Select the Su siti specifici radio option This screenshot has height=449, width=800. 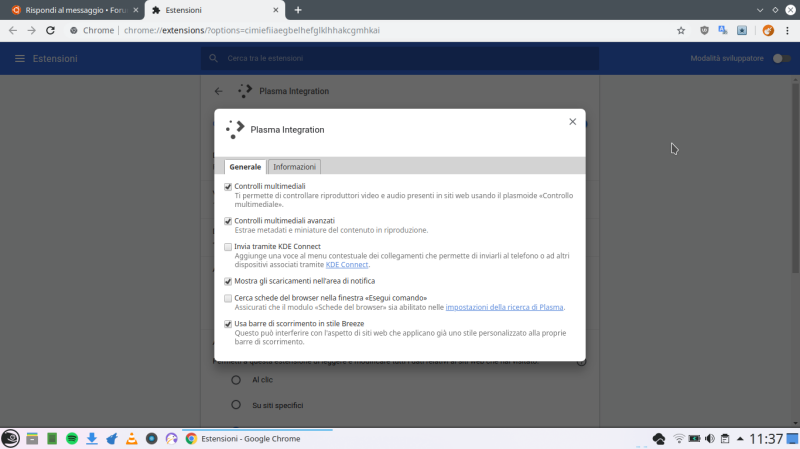pyautogui.click(x=236, y=405)
